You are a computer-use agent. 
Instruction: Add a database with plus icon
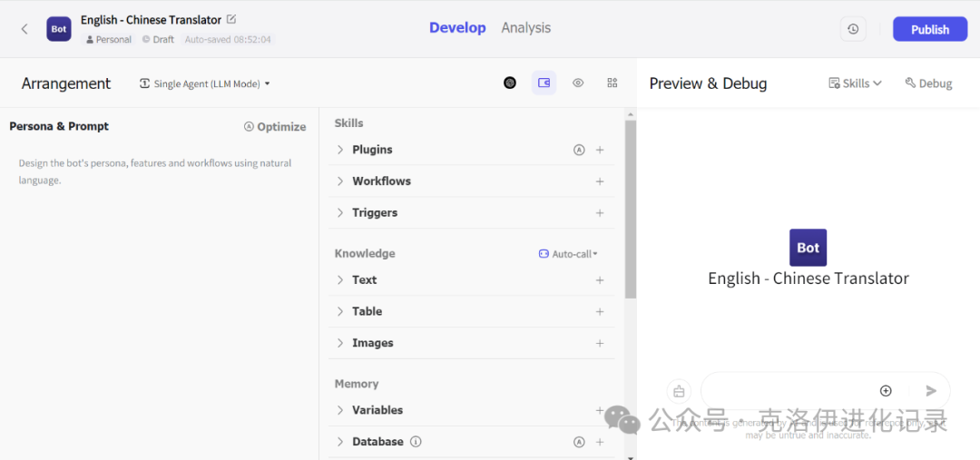coord(600,442)
